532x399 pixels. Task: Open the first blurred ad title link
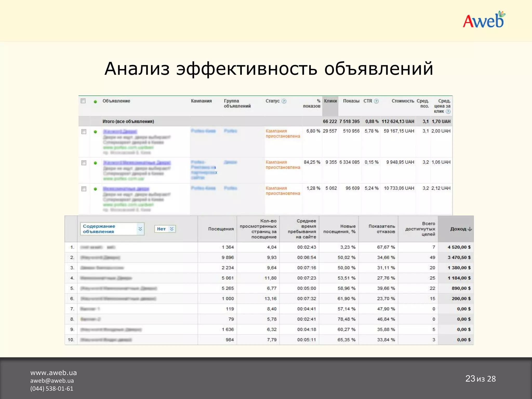click(x=120, y=131)
